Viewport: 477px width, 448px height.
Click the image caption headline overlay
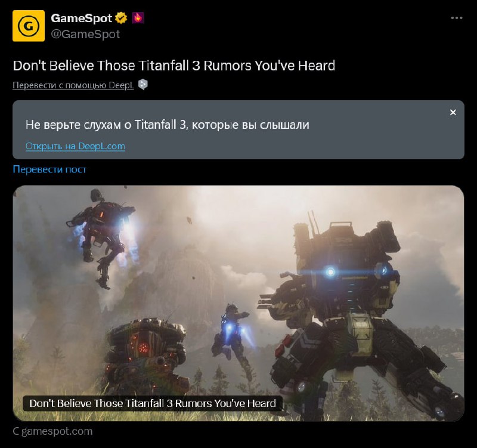153,403
